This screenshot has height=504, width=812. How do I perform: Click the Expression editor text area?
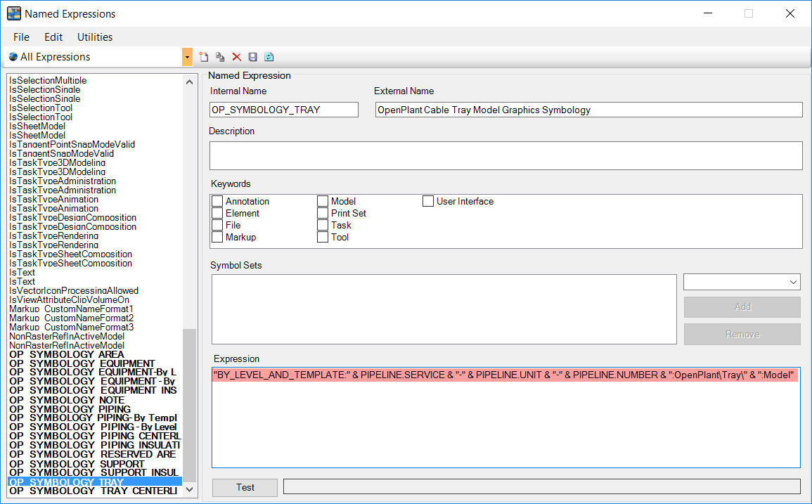point(506,418)
